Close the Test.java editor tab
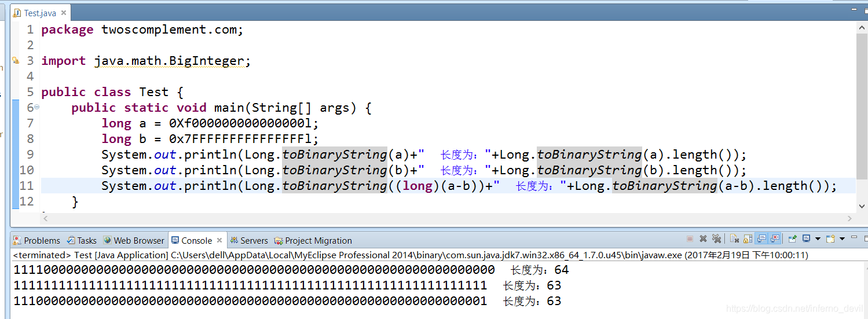Viewport: 868px width, 319px height. [63, 13]
